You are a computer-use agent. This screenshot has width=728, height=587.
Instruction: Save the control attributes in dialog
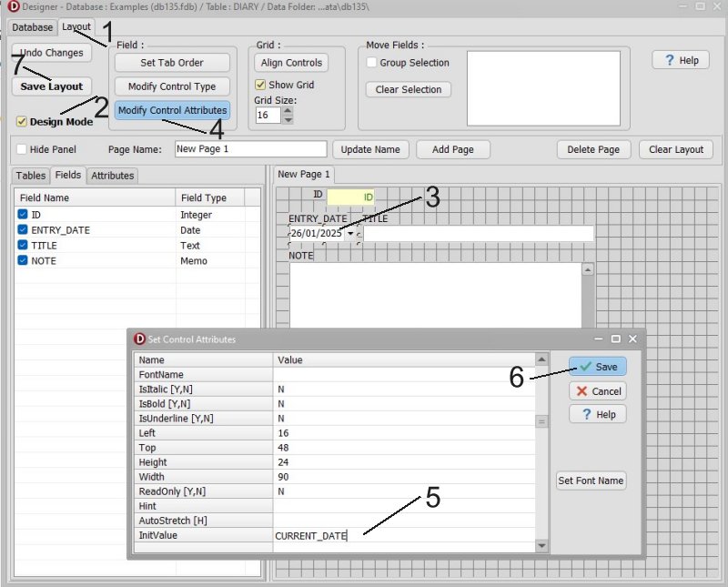point(598,367)
